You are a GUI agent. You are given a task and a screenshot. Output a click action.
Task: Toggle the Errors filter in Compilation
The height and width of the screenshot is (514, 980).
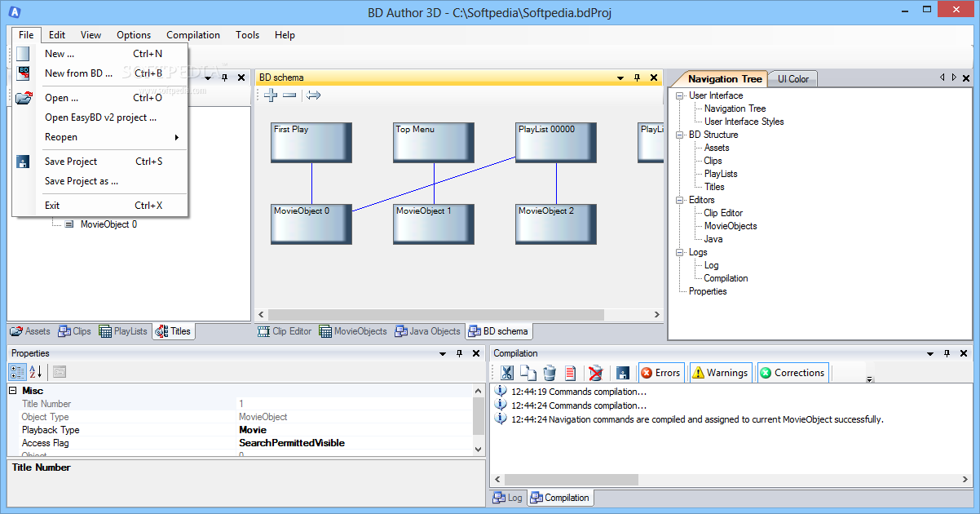[x=661, y=373]
